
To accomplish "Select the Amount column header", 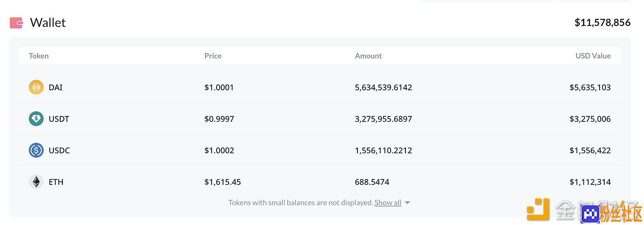I will (x=368, y=56).
